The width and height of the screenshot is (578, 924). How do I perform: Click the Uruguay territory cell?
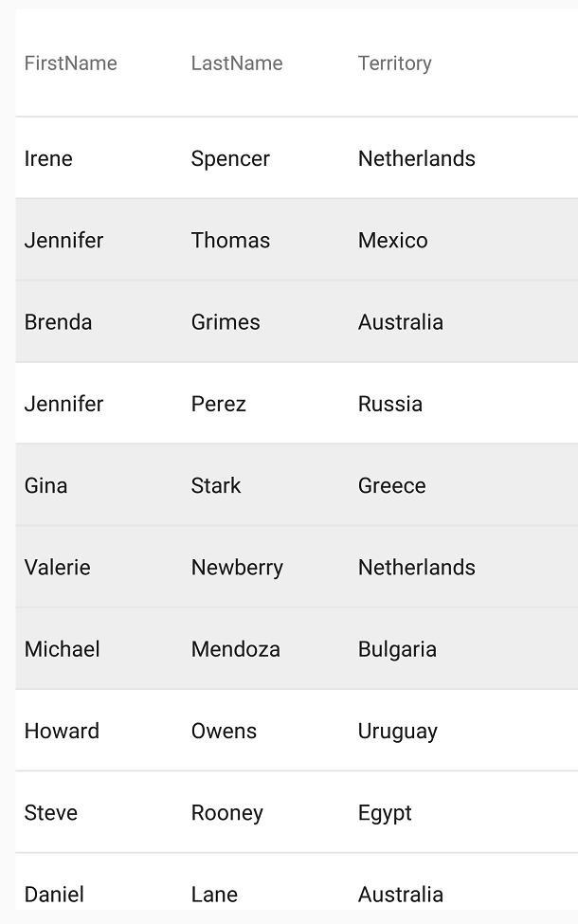pyautogui.click(x=398, y=731)
